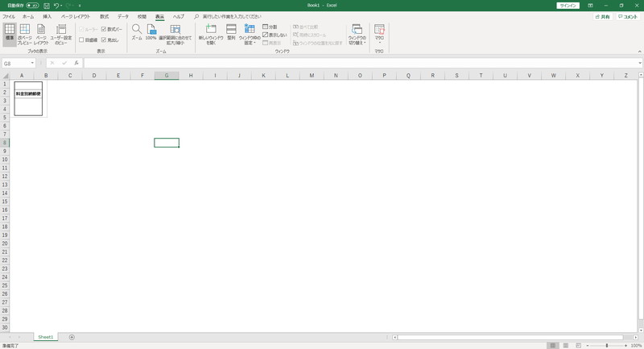Open 新しいウィンドウを開く new window
The width and height of the screenshot is (644, 349).
click(211, 34)
